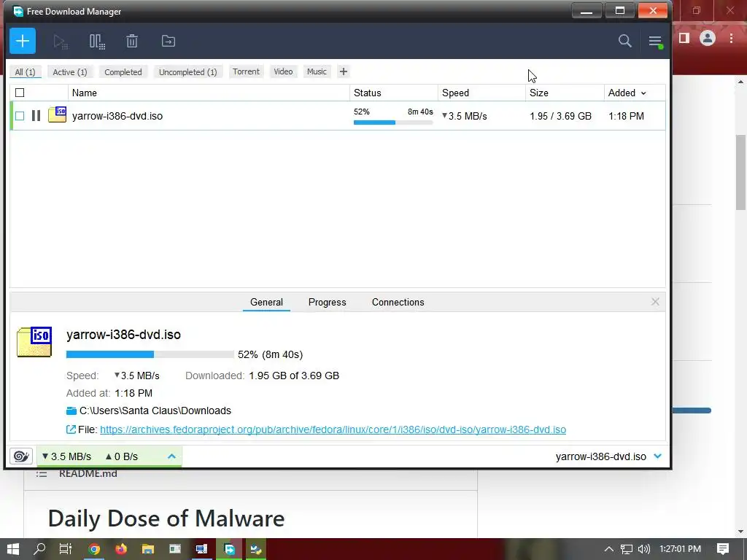Click the progress bar in General panel
This screenshot has height=560, width=747.
click(150, 354)
